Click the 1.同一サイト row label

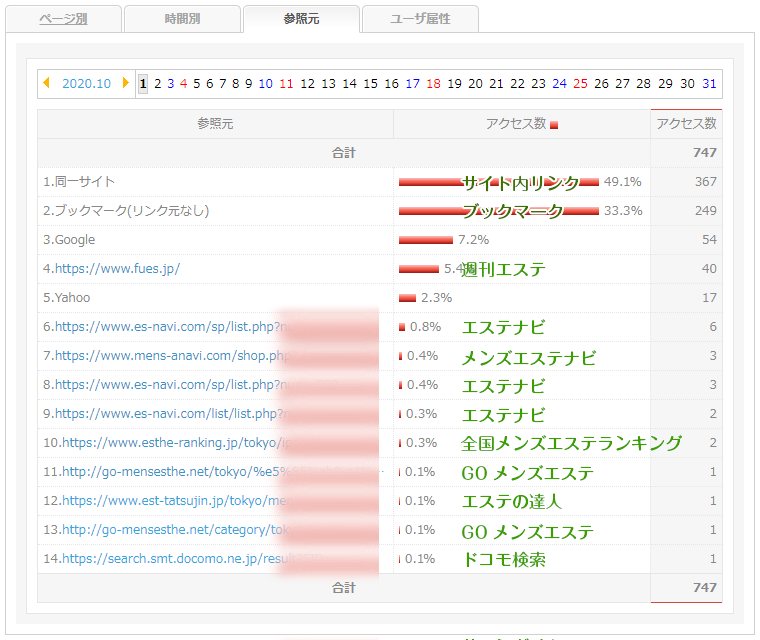tap(79, 182)
